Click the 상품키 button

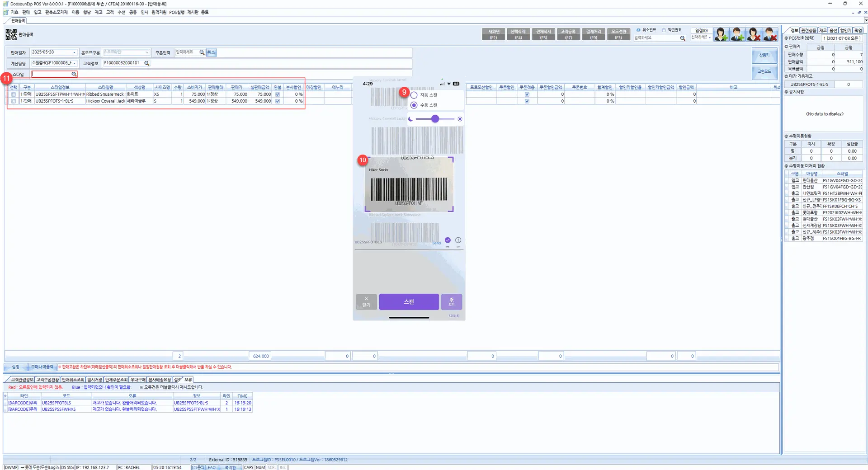click(764, 55)
